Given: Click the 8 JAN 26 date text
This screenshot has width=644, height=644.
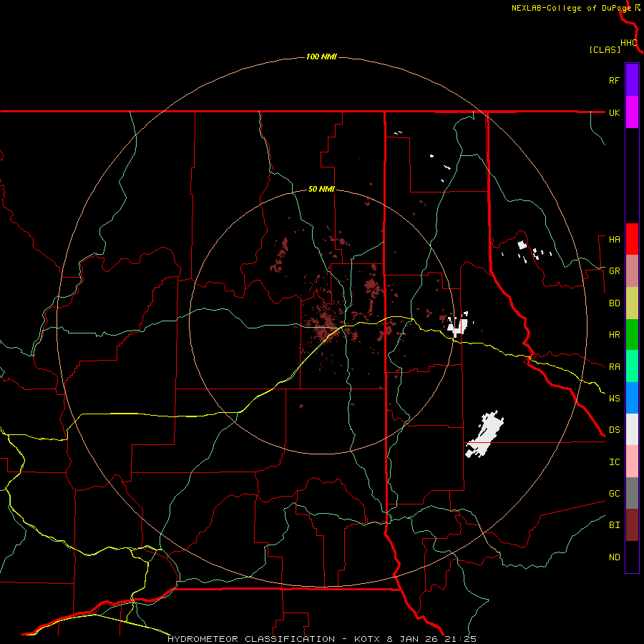Looking at the screenshot, I should pos(412,639).
